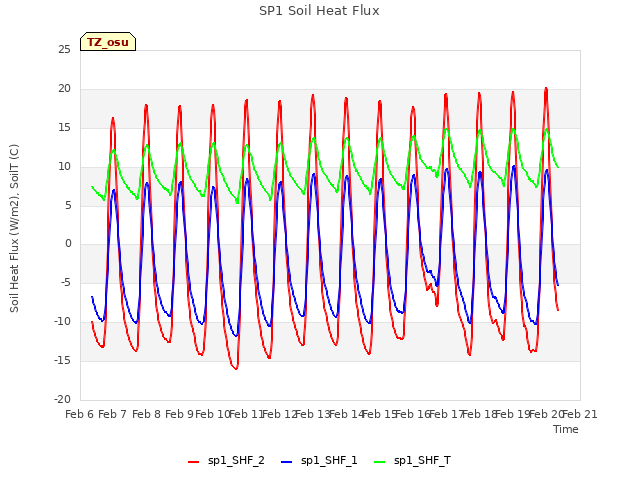
Task: Toggle the sp1_SHF_T legend entry
Action: pyautogui.click(x=413, y=461)
